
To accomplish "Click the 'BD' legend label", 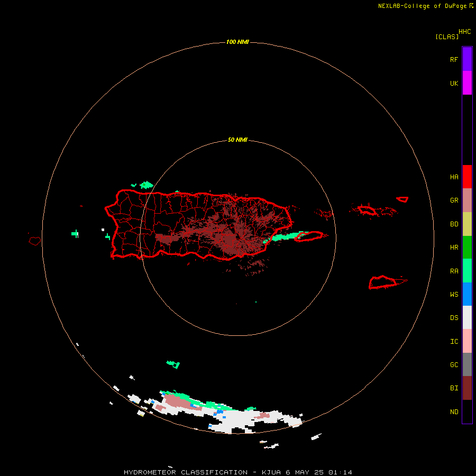I will coord(454,224).
